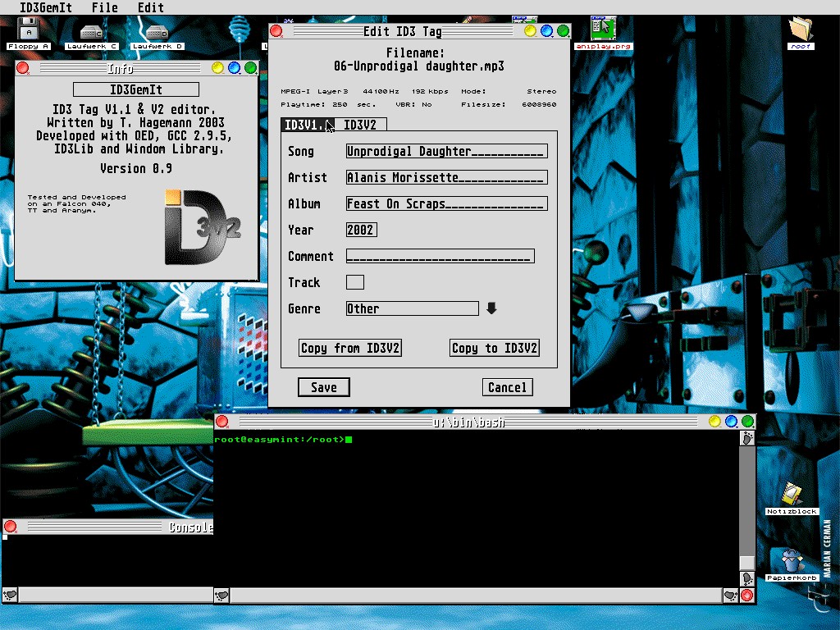The width and height of the screenshot is (840, 630).
Task: Cancel the ID3 tag editing
Action: click(x=507, y=387)
